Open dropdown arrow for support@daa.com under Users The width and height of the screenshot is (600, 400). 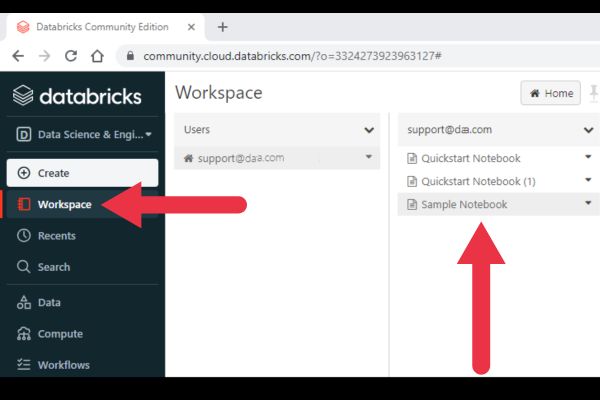(x=368, y=157)
